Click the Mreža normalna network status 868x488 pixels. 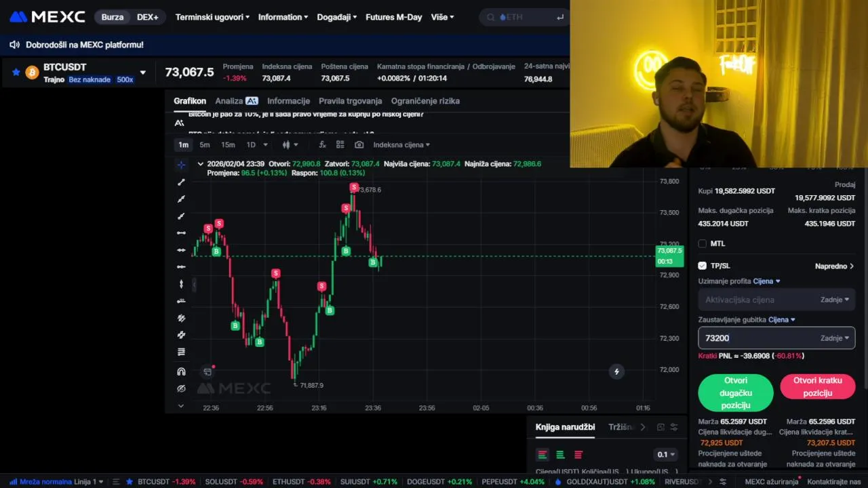[x=41, y=482]
